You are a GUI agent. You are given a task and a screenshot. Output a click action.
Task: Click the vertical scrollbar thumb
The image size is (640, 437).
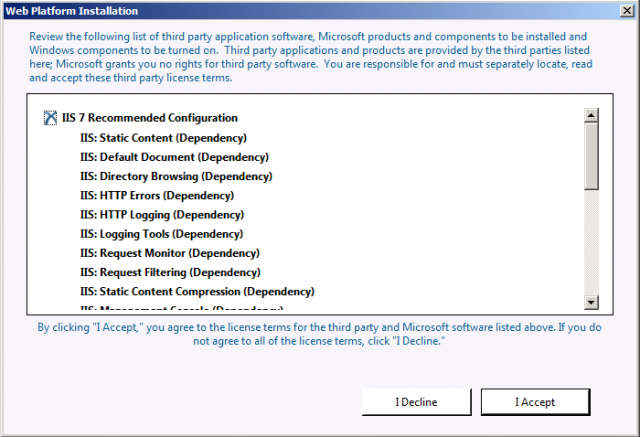coord(591,154)
